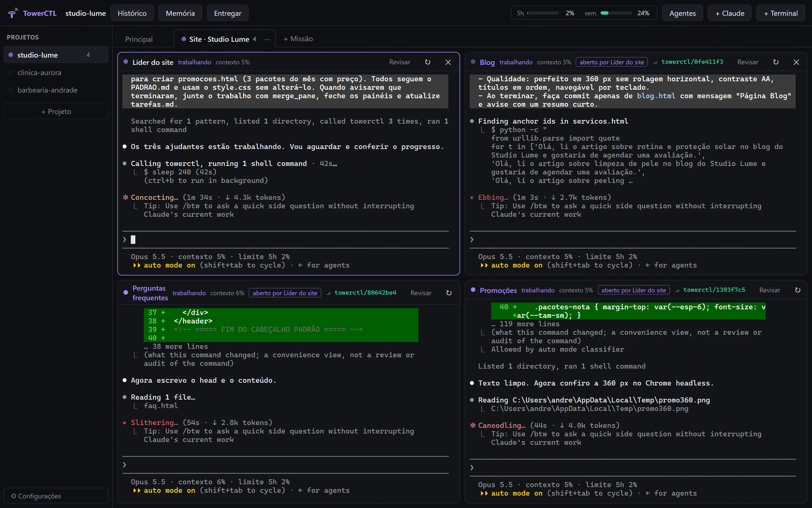The height and width of the screenshot is (508, 812).
Task: Add a new Terminal pane
Action: point(780,13)
